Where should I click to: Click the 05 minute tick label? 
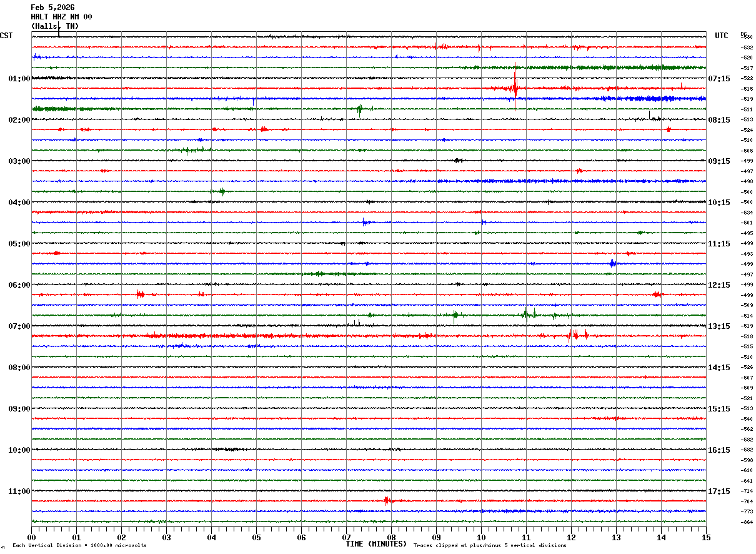[256, 537]
